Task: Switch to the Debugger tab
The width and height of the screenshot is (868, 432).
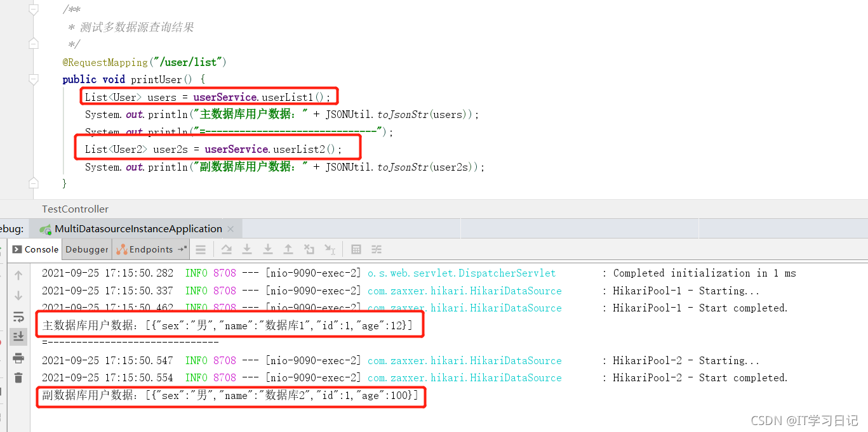Action: (x=87, y=250)
